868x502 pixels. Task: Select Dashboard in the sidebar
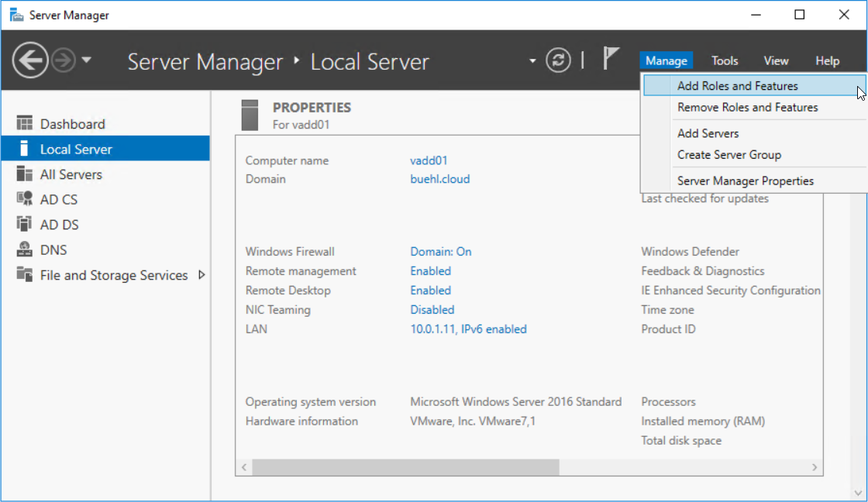click(73, 124)
